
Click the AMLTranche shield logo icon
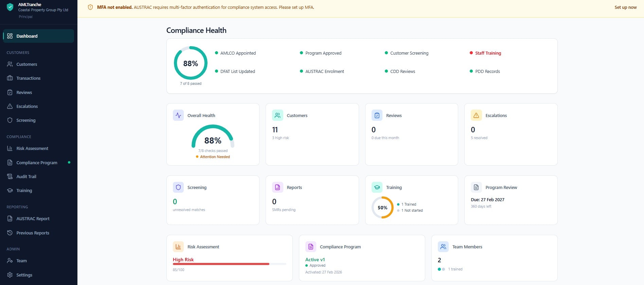pyautogui.click(x=10, y=7)
